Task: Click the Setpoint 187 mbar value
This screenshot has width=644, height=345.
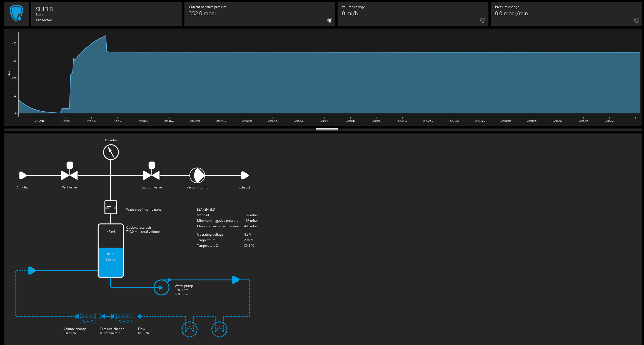Action: point(251,215)
